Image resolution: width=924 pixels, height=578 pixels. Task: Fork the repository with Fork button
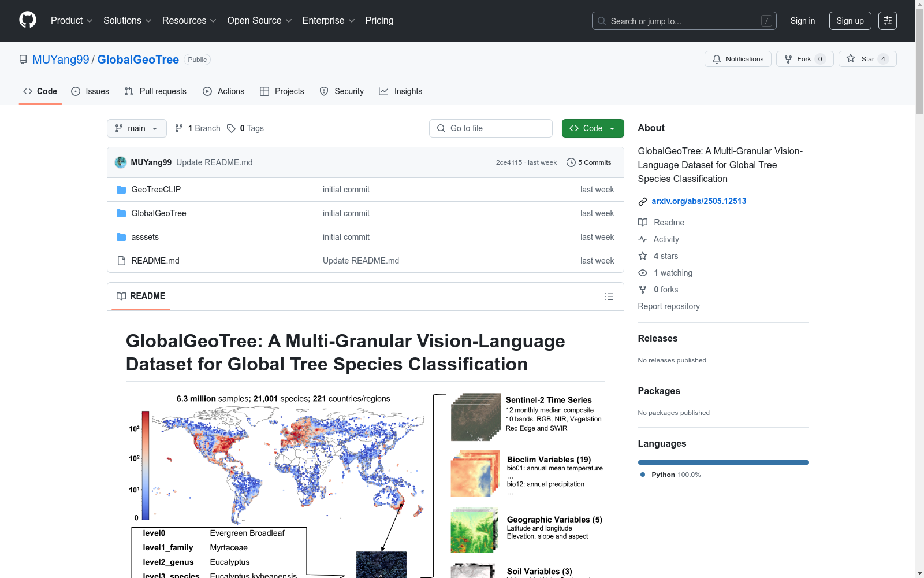pos(805,59)
